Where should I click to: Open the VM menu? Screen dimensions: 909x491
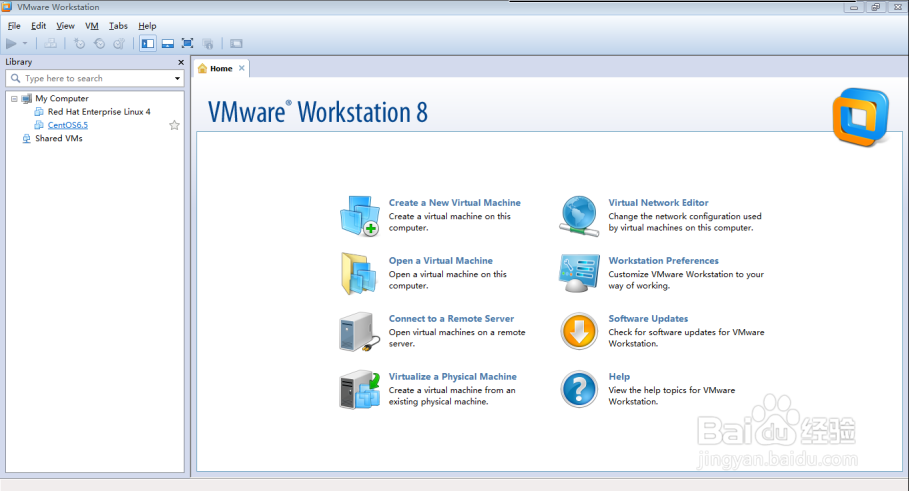point(92,26)
